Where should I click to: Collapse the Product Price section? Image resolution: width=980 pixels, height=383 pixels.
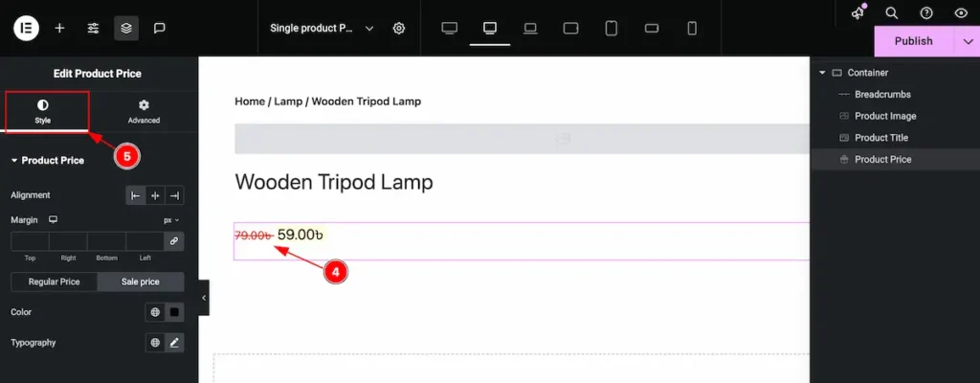(14, 161)
